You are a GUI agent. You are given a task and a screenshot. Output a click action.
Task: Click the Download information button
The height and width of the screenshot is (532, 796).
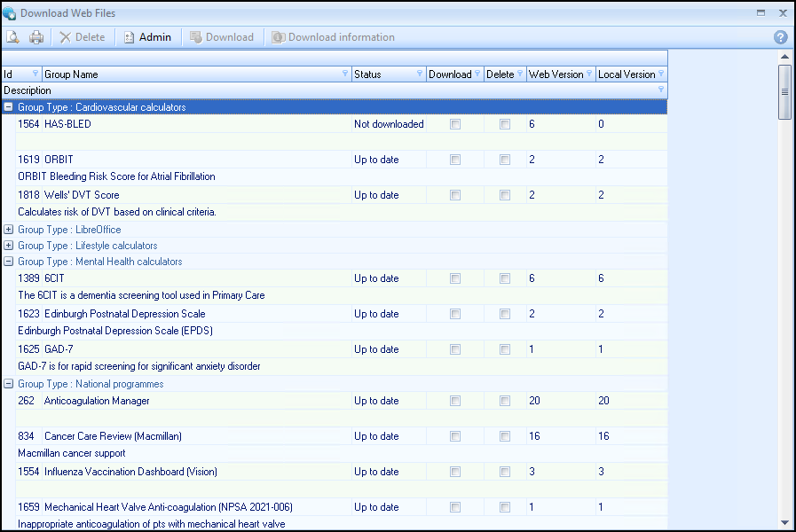tap(333, 37)
